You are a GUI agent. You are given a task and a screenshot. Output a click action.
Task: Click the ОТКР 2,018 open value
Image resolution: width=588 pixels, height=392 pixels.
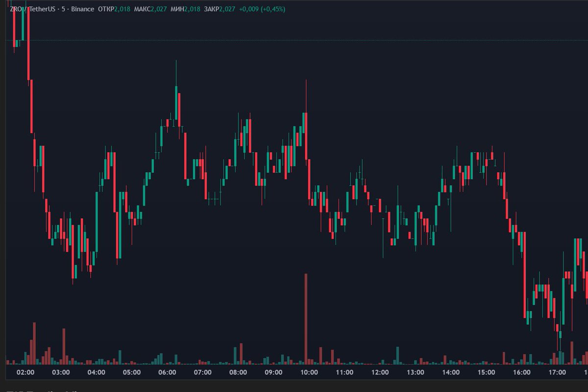coord(114,9)
